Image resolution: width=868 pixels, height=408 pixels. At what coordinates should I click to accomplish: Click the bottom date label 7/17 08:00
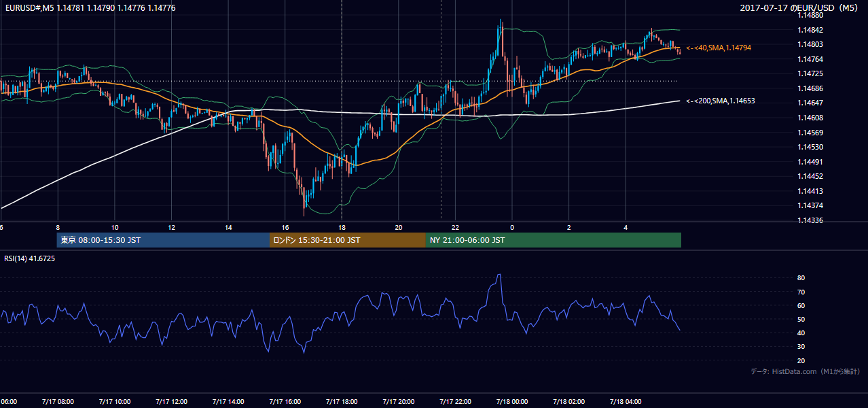pos(58,402)
